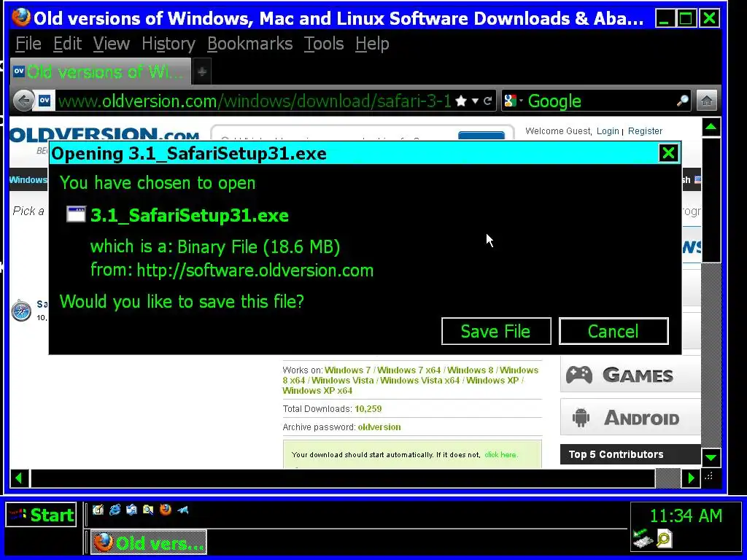Click the magnifier tray icon
This screenshot has height=560, width=747.
coord(664,539)
